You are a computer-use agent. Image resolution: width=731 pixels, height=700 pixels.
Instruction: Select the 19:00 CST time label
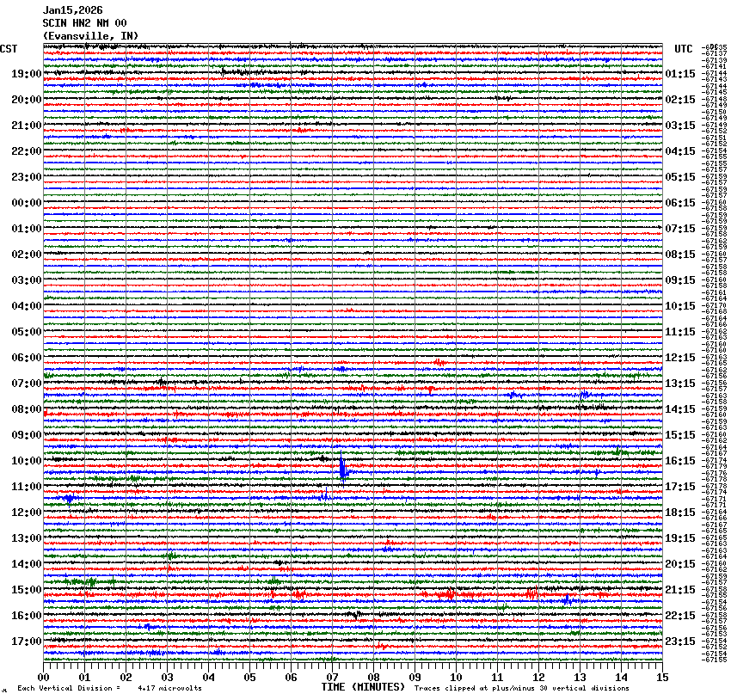[x=27, y=74]
